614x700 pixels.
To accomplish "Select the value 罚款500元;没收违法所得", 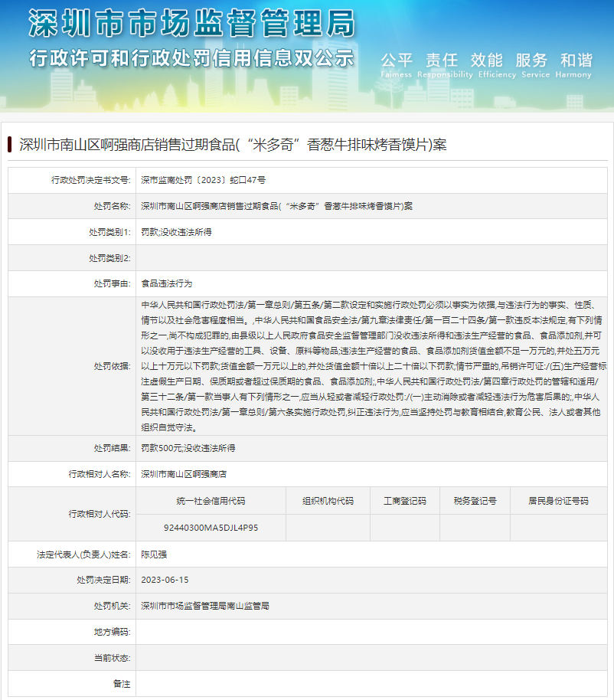I will [x=188, y=448].
